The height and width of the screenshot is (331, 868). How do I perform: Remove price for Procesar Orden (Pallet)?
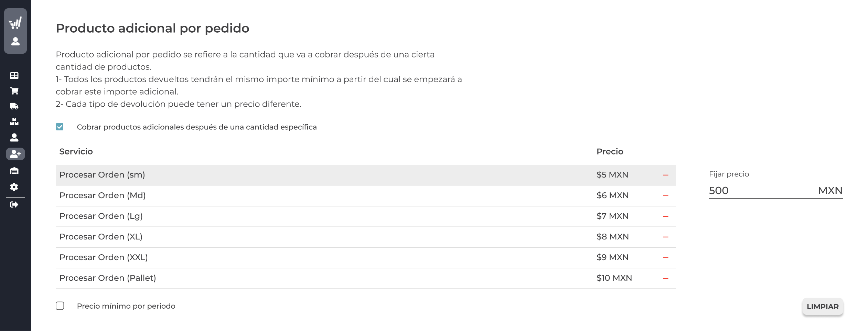(x=666, y=278)
